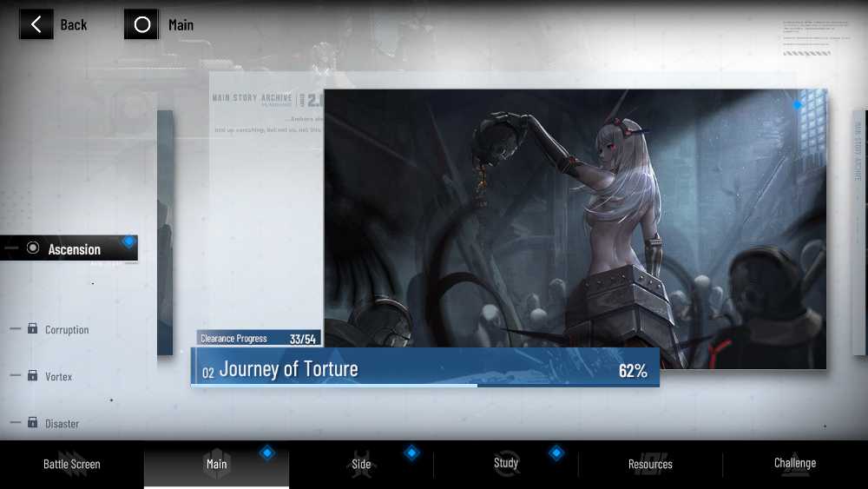Click the lock icon beside Corruption
868x489 pixels.
[33, 328]
